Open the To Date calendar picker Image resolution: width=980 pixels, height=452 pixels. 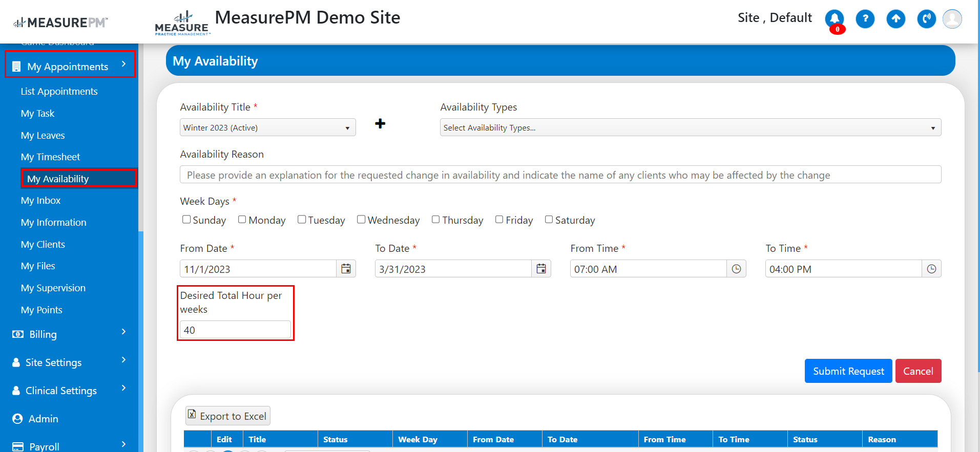click(541, 269)
